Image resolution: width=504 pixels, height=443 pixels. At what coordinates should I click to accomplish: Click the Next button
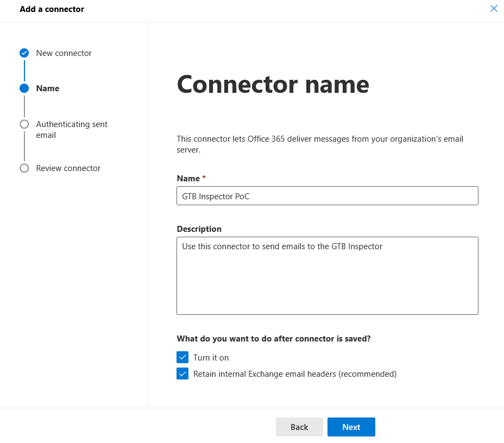pos(351,427)
